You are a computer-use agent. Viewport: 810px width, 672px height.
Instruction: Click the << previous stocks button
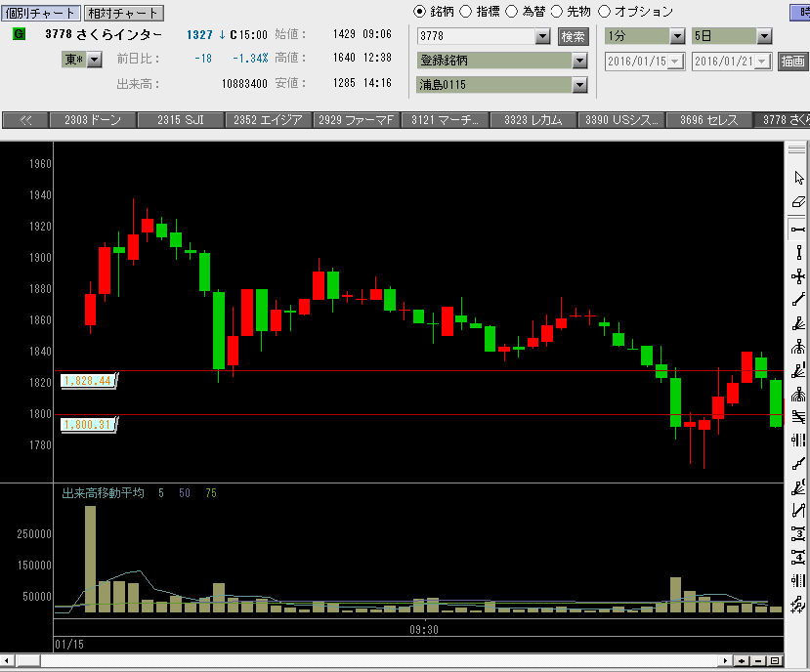24,120
